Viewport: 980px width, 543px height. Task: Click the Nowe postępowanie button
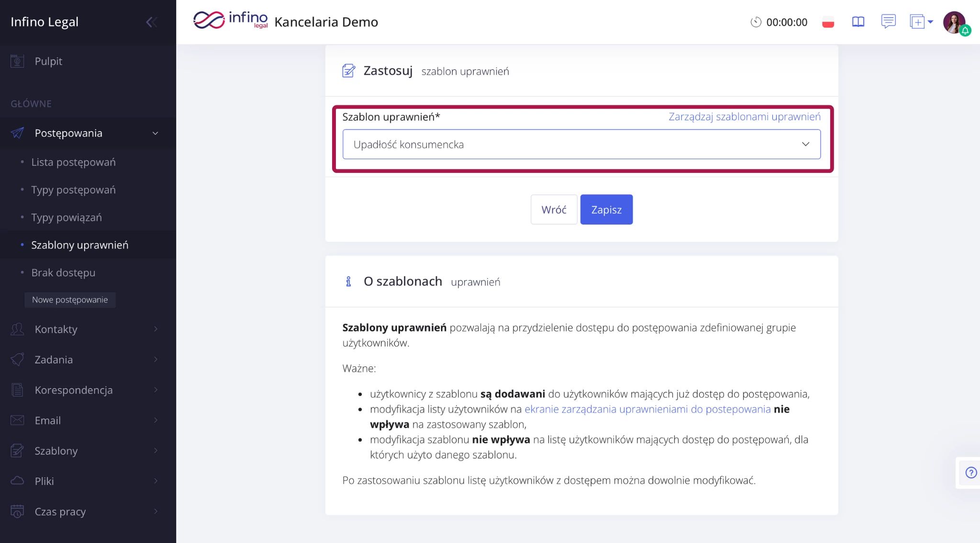pyautogui.click(x=70, y=300)
